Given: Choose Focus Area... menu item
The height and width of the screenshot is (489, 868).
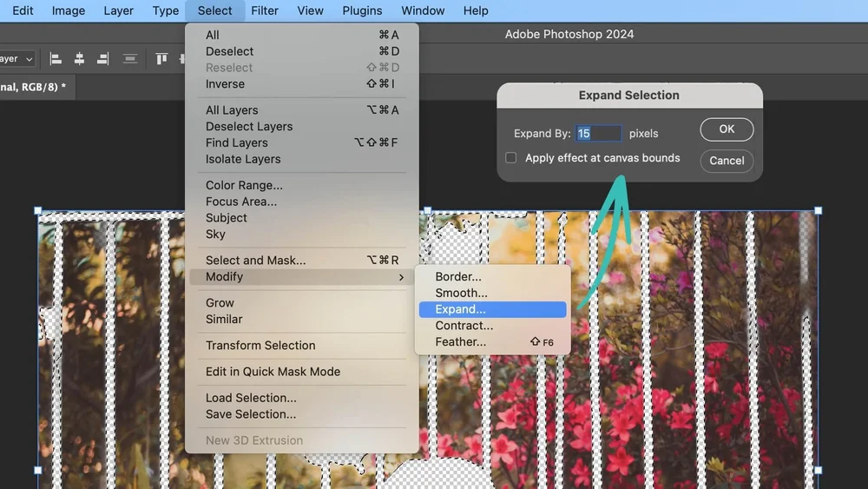Looking at the screenshot, I should 302,202.
